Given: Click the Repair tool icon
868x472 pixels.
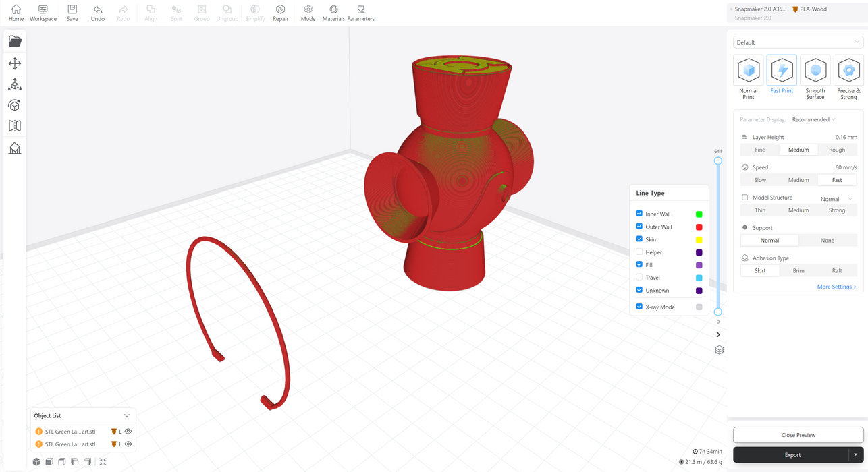Looking at the screenshot, I should [x=280, y=13].
